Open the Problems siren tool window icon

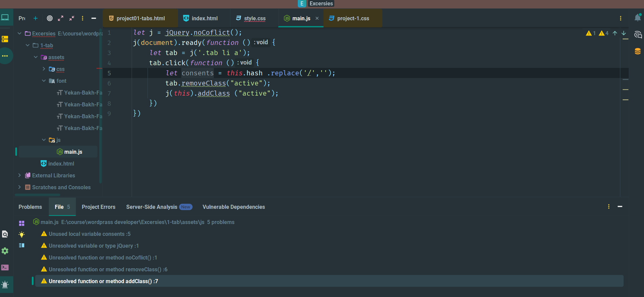5,284
